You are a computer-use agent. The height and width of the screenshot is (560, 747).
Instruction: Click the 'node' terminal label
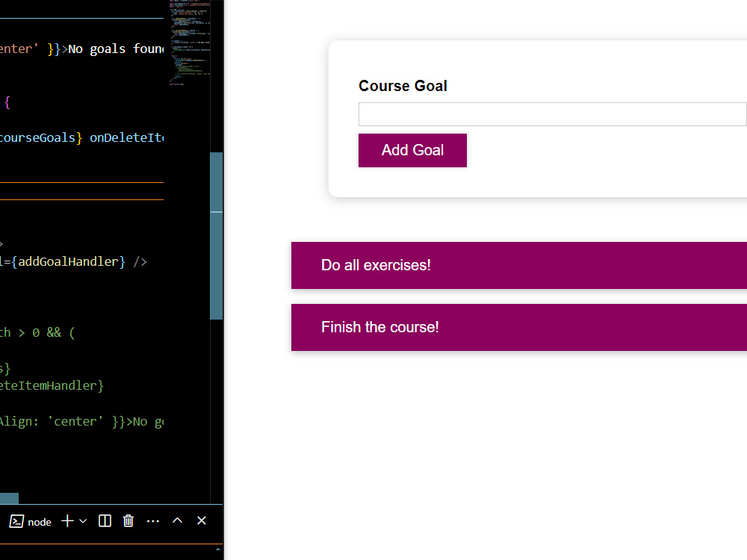click(40, 522)
